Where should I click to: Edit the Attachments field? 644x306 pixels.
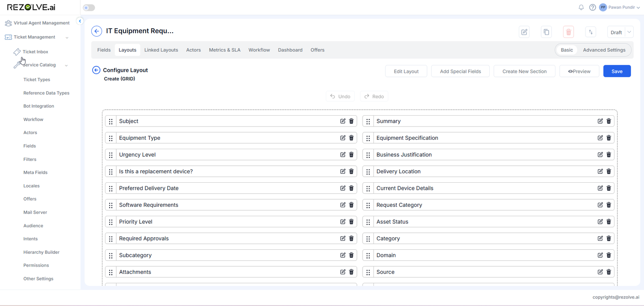coord(343,272)
